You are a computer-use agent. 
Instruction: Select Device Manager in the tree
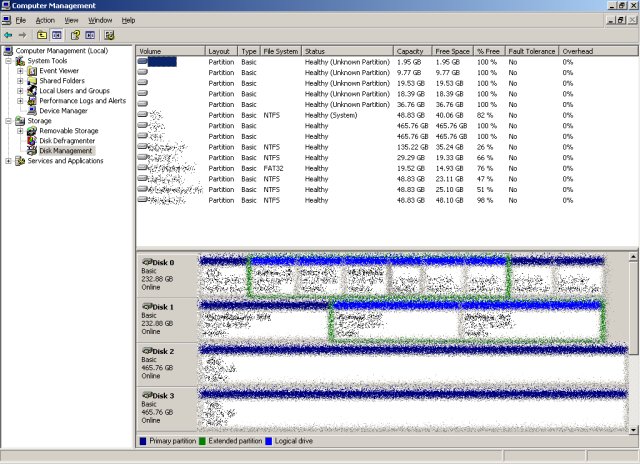click(x=63, y=111)
